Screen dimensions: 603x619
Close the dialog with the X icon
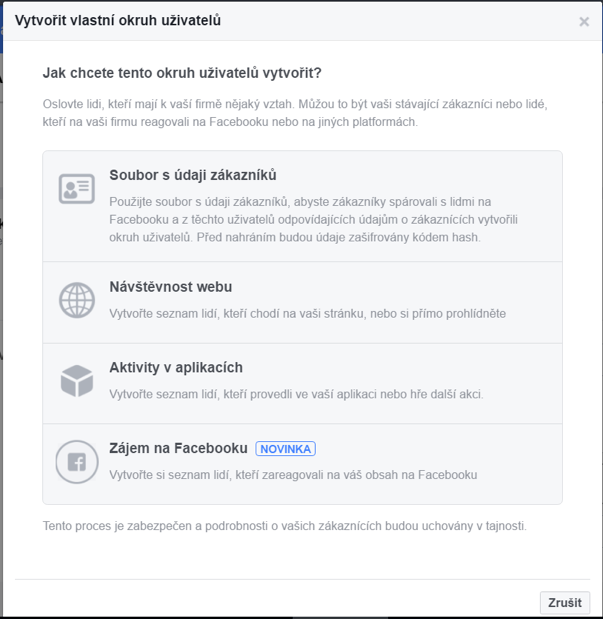point(584,21)
